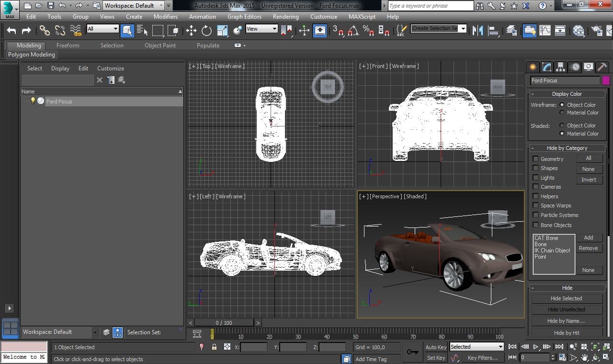This screenshot has width=613, height=364.
Task: Open Select by Name dialog icon
Action: pos(142,31)
